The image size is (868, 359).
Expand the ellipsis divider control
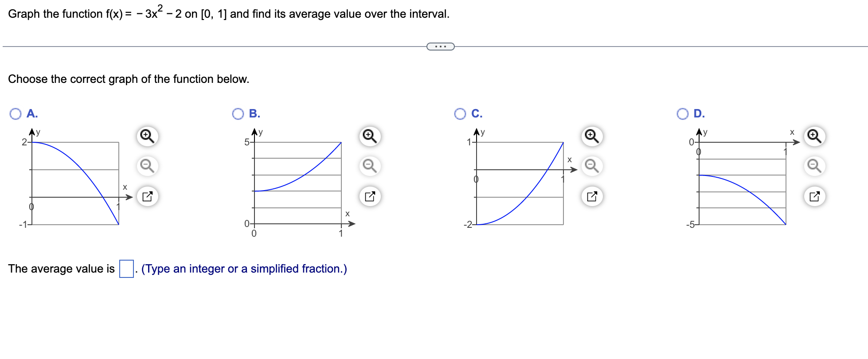[x=441, y=46]
